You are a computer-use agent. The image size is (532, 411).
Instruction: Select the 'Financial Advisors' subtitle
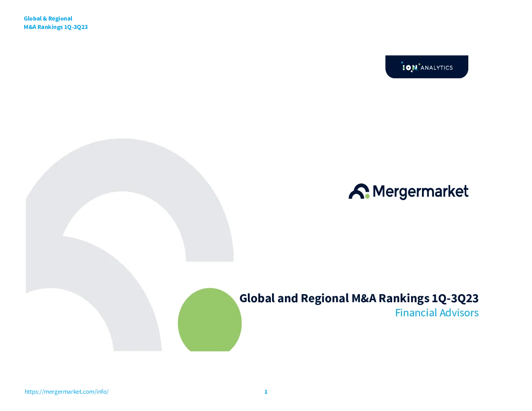437,313
